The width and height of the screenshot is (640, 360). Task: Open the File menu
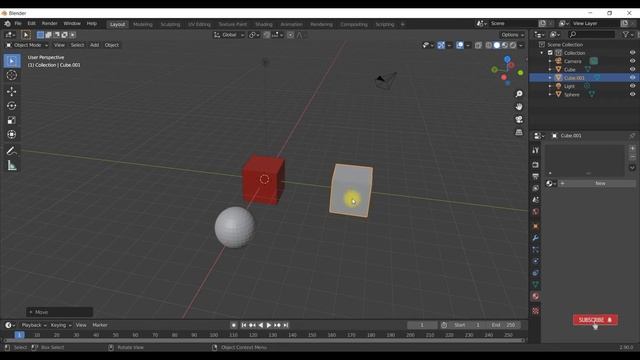click(18, 24)
